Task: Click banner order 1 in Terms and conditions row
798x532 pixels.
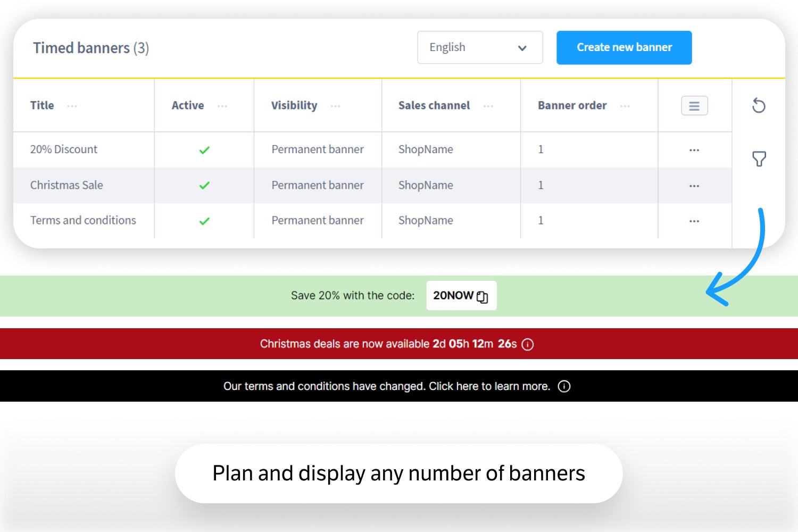Action: point(541,220)
